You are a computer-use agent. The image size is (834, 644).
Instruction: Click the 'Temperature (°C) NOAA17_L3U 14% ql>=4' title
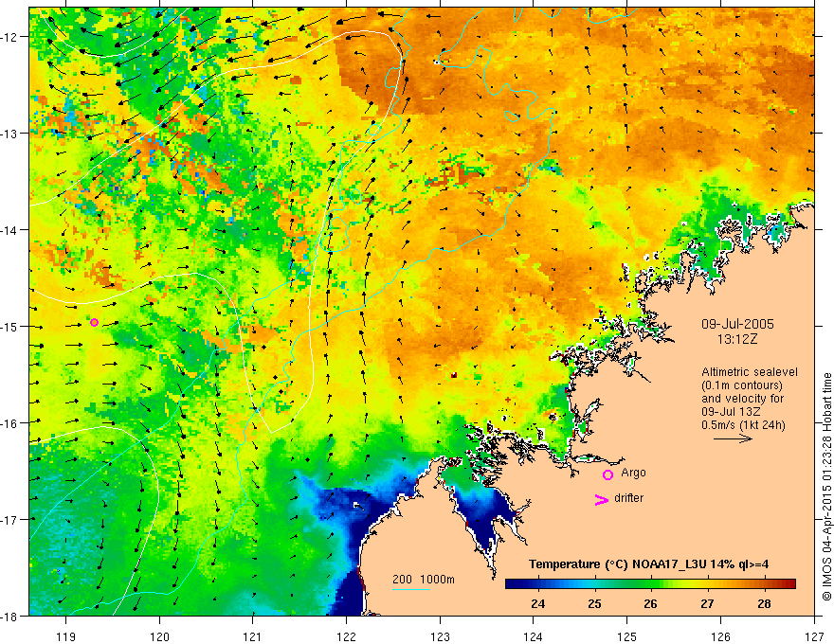648,564
